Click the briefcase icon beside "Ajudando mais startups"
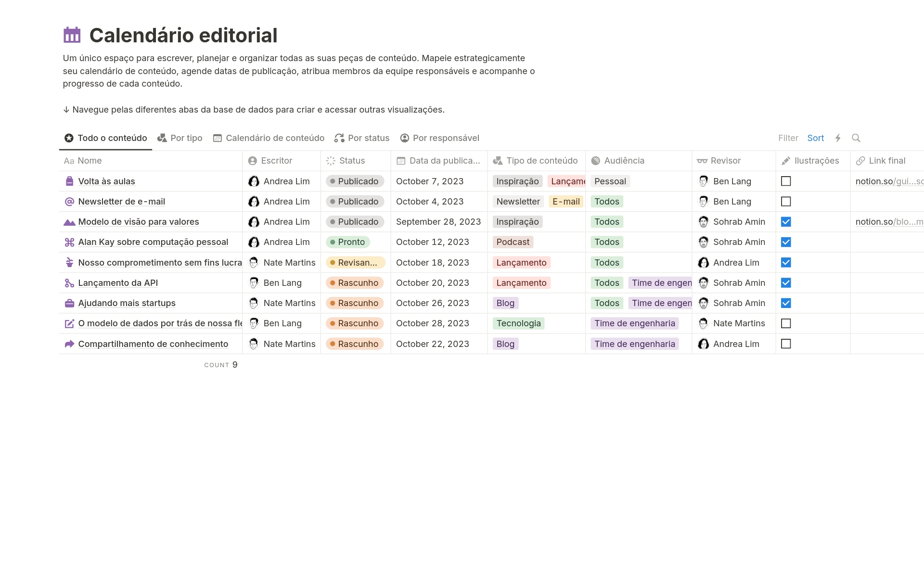Screen dimensions: 924x577 (x=69, y=303)
